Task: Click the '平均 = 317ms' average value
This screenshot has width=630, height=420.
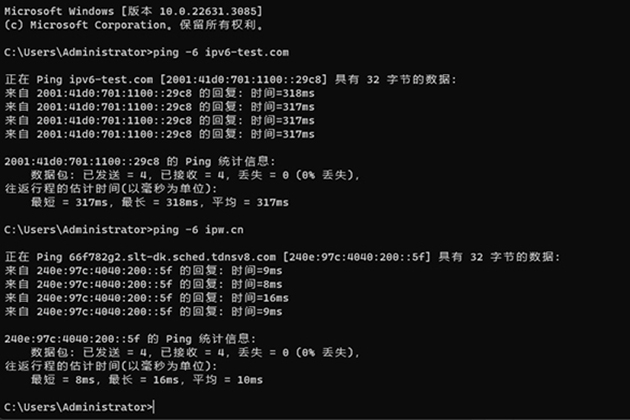Action: pyautogui.click(x=250, y=202)
